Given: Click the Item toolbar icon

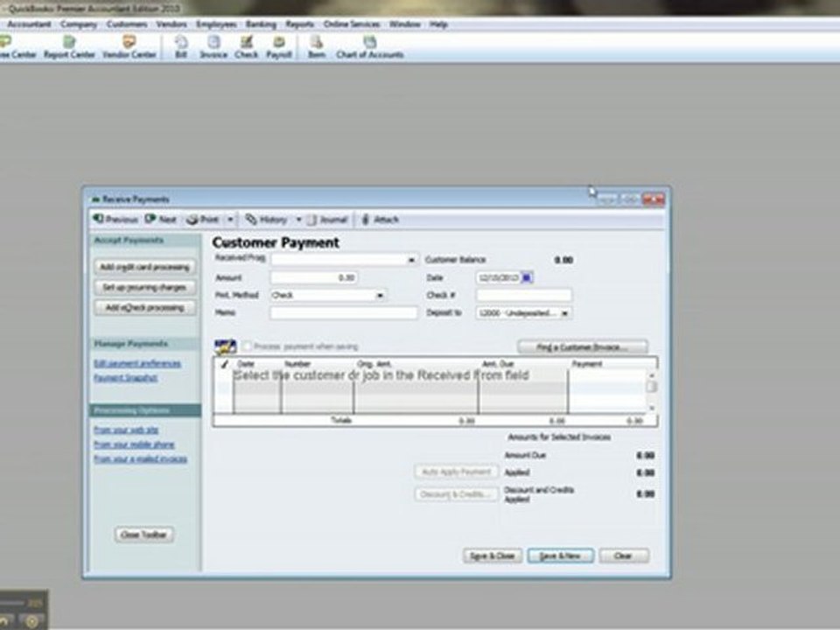Looking at the screenshot, I should click(316, 46).
